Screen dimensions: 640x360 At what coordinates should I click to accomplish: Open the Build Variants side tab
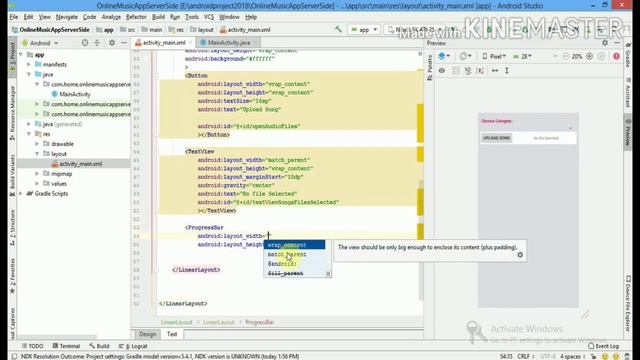pyautogui.click(x=12, y=175)
